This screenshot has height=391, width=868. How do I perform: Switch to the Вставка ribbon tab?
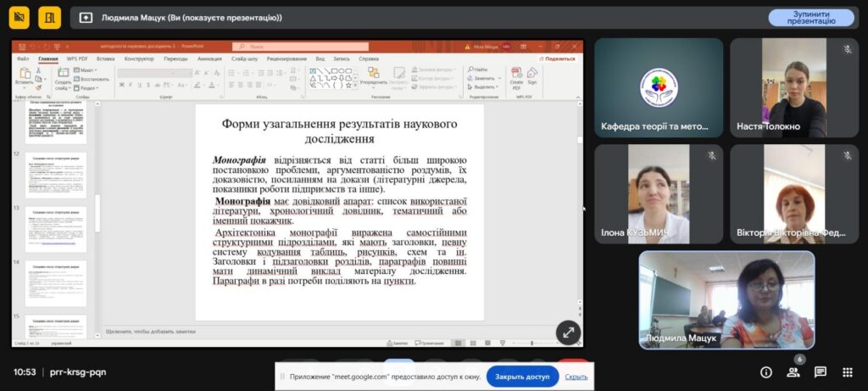pos(105,59)
